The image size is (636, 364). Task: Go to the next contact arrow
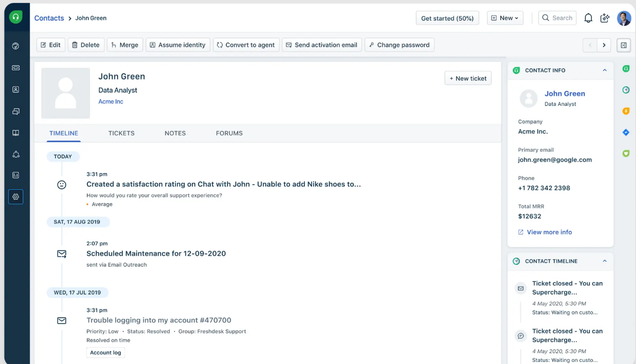[604, 45]
